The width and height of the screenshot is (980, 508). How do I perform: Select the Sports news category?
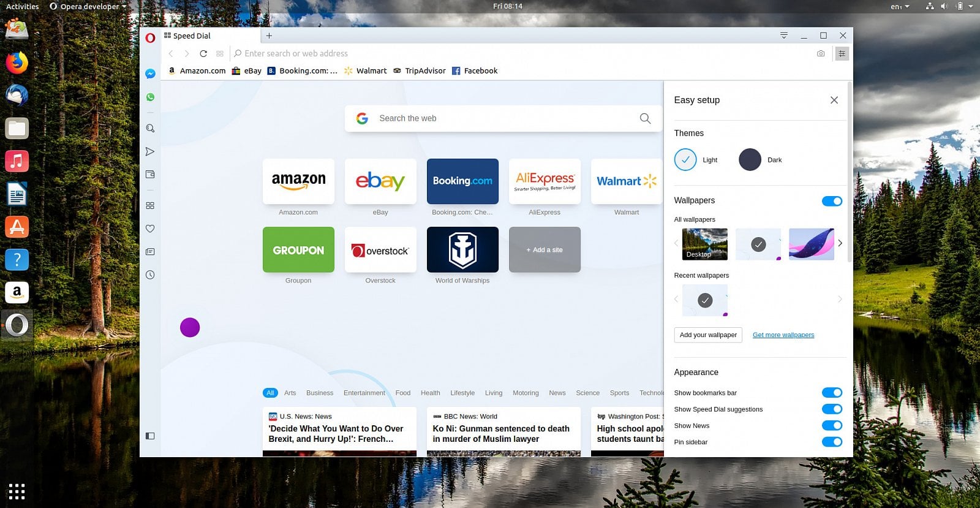click(x=619, y=393)
